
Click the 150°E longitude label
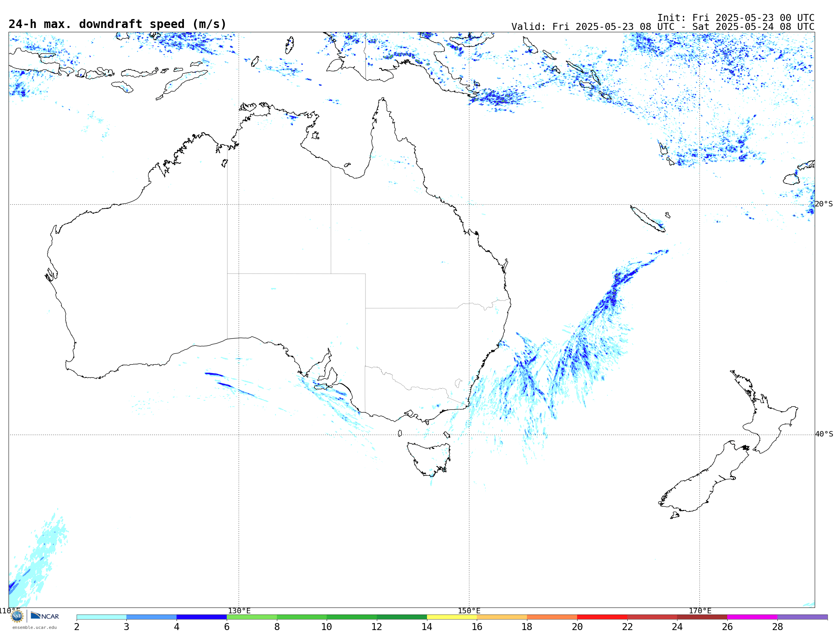tap(469, 611)
